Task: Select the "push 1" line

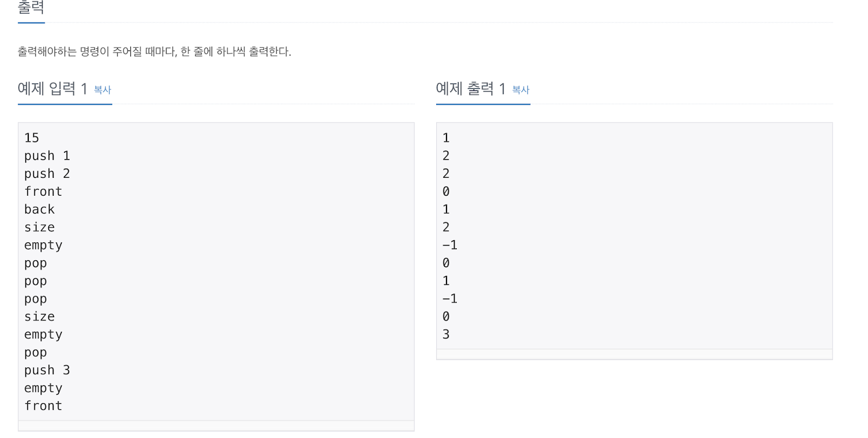Action: (x=47, y=156)
